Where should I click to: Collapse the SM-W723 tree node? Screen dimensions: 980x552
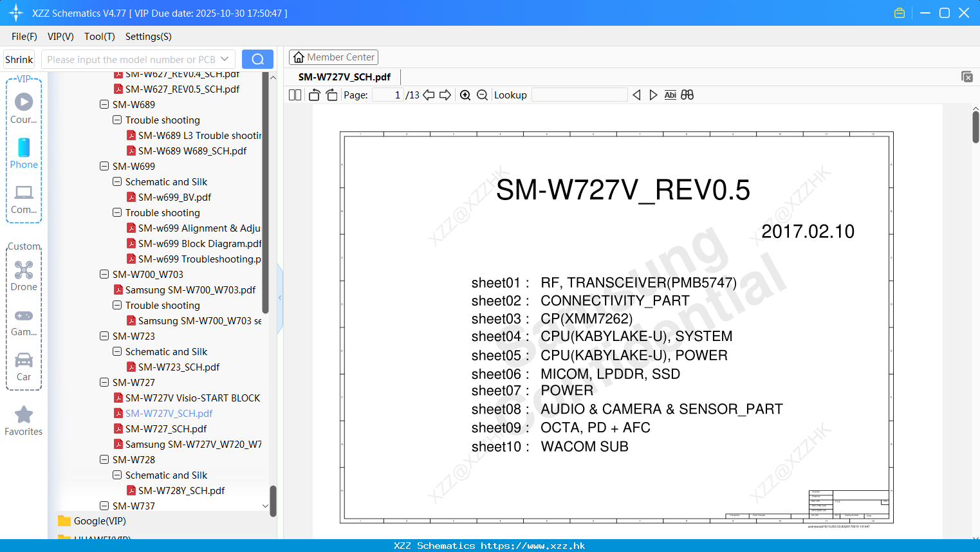pos(104,336)
